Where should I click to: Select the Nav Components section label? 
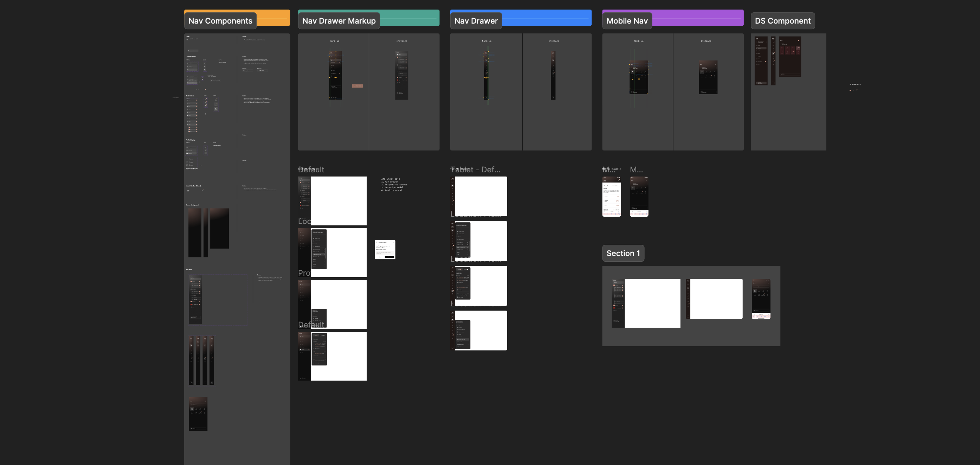(x=220, y=21)
